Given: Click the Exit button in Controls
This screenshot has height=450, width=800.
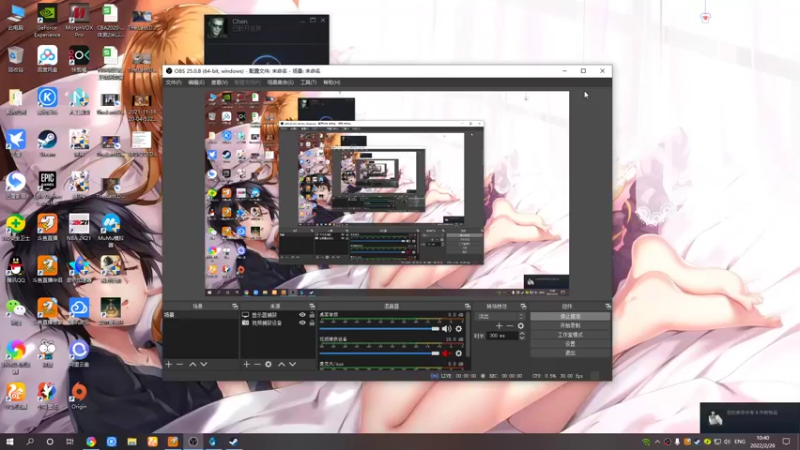Looking at the screenshot, I should coord(570,353).
